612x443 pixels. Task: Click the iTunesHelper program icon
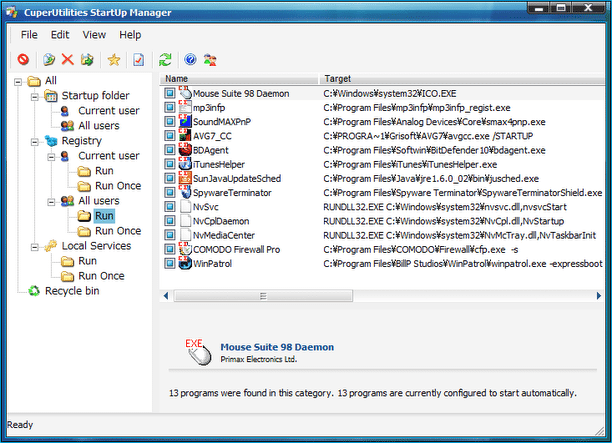185,164
